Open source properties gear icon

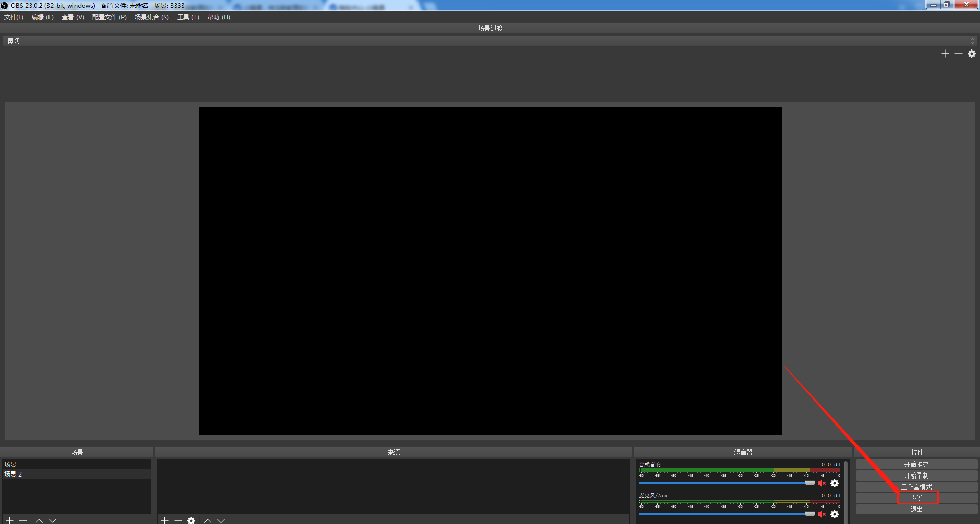point(191,520)
